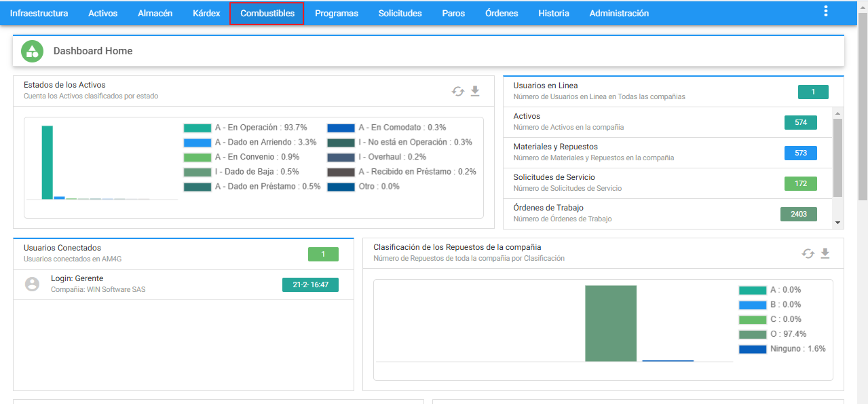Download the Clasificación de los Repuestos chart
Viewport: 868px width, 404px height.
[825, 253]
